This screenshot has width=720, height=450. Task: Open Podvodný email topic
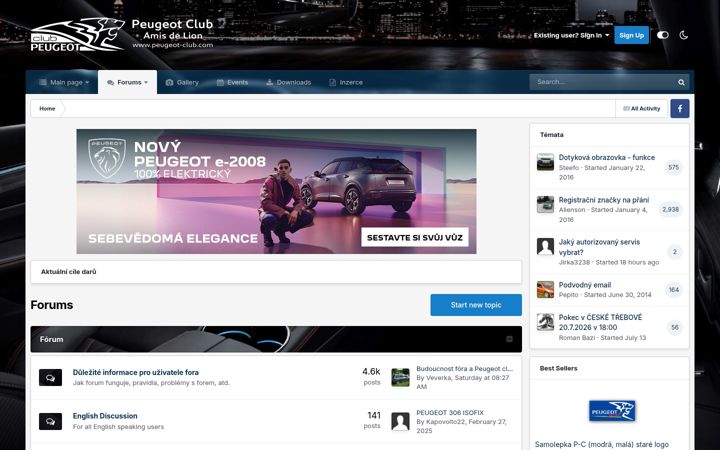585,285
